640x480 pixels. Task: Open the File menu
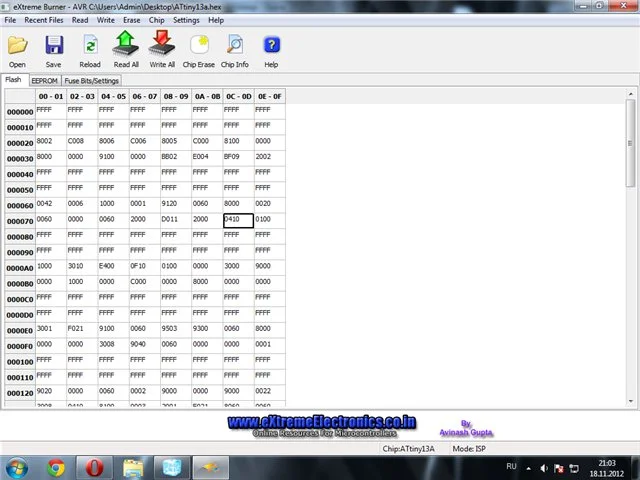[x=10, y=20]
